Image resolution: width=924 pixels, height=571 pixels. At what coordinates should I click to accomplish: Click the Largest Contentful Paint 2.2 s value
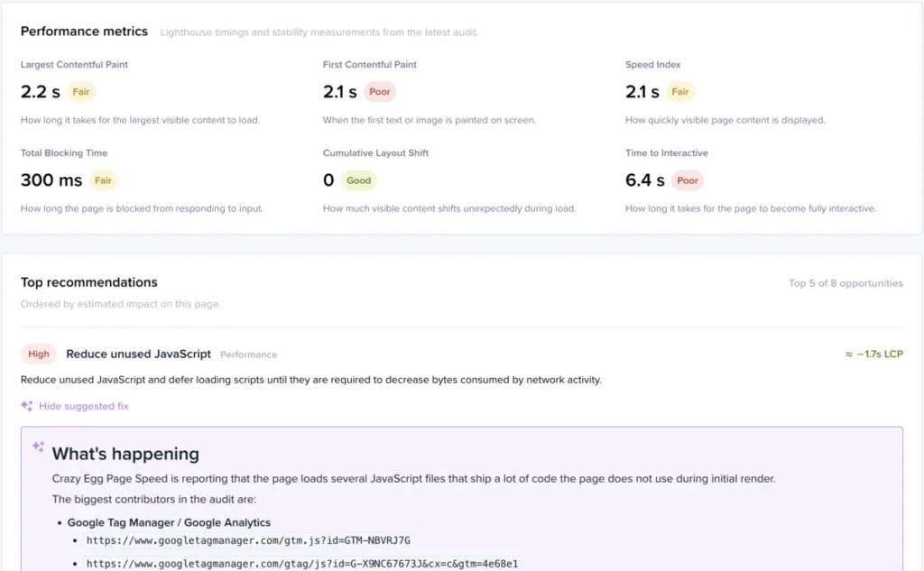(40, 92)
